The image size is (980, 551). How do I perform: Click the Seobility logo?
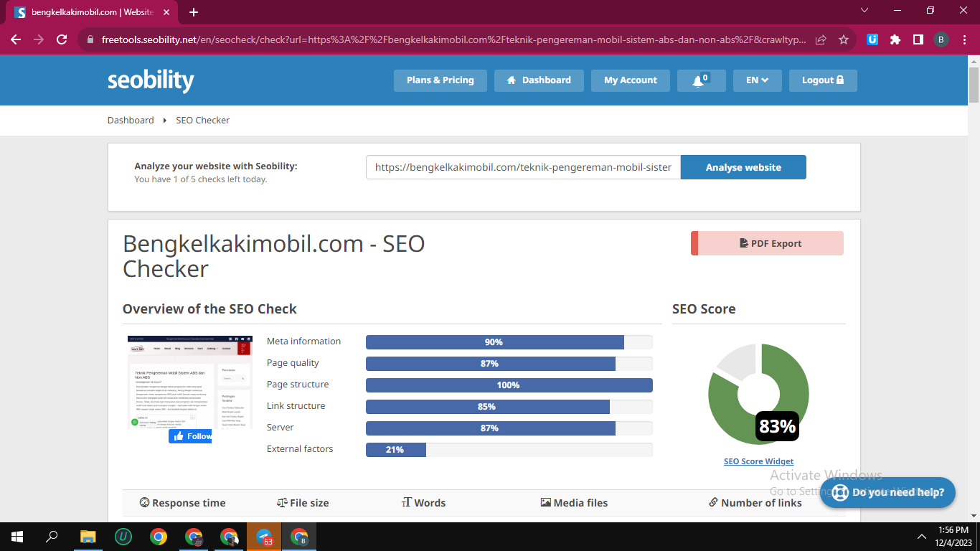[x=151, y=80]
